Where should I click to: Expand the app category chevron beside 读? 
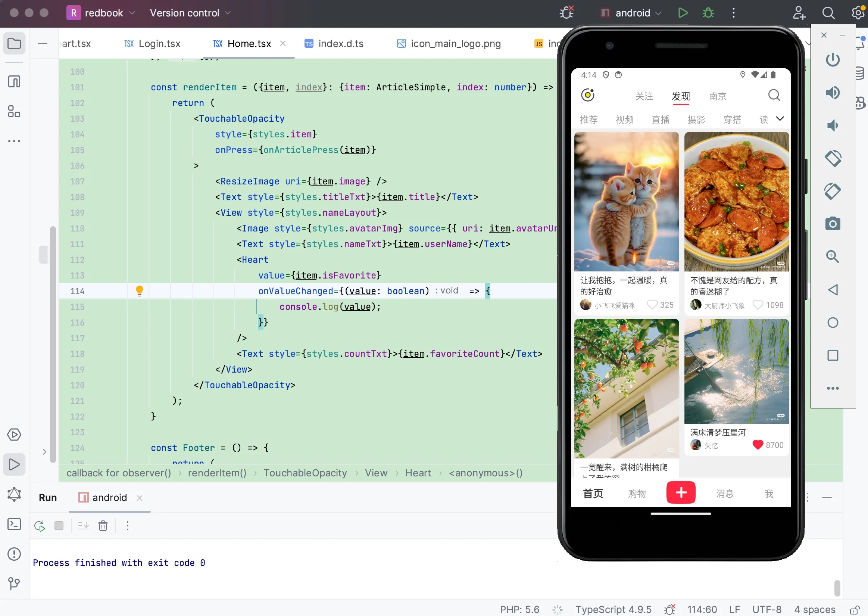coord(780,119)
